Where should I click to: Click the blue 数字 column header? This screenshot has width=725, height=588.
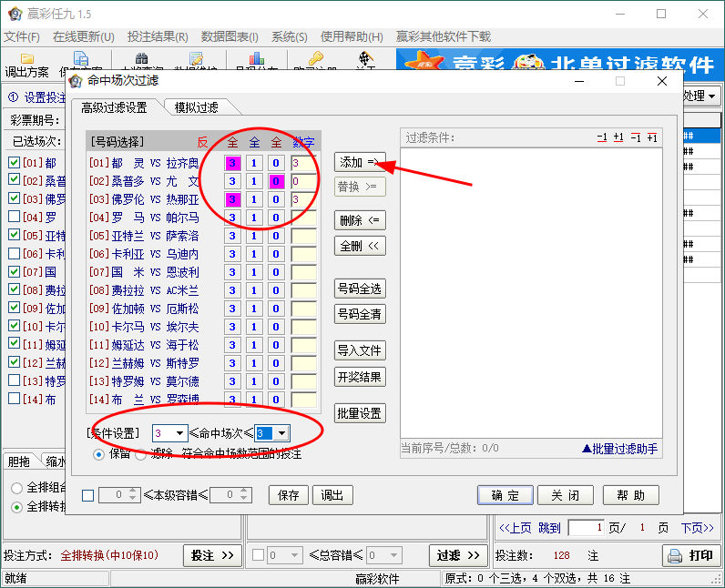pyautogui.click(x=304, y=142)
